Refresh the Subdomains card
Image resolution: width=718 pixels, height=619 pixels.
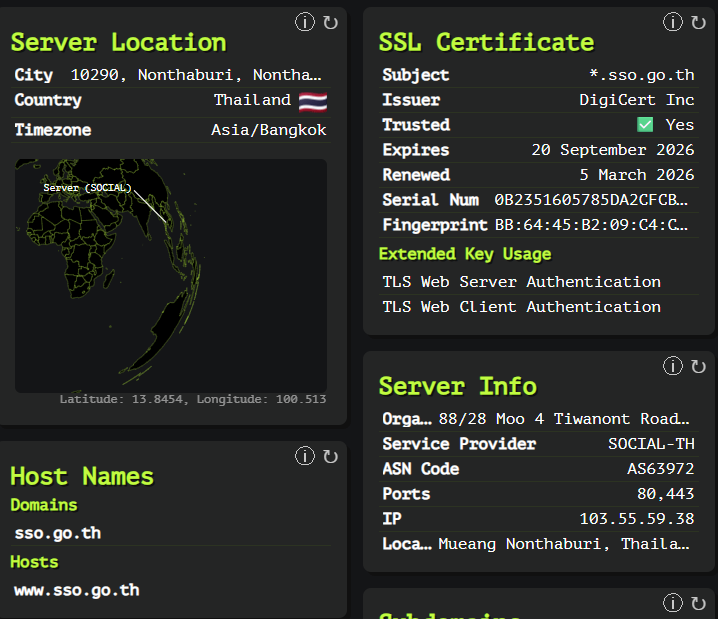click(x=698, y=603)
